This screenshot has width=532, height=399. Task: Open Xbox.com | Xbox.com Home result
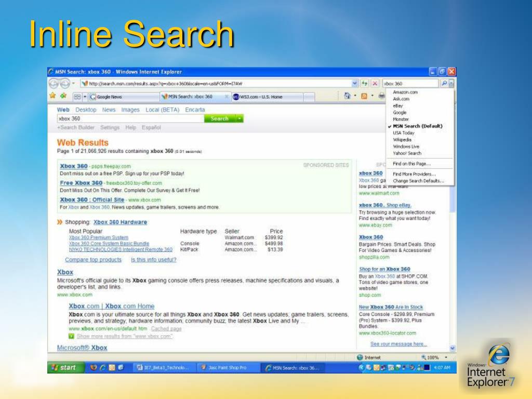(112, 306)
